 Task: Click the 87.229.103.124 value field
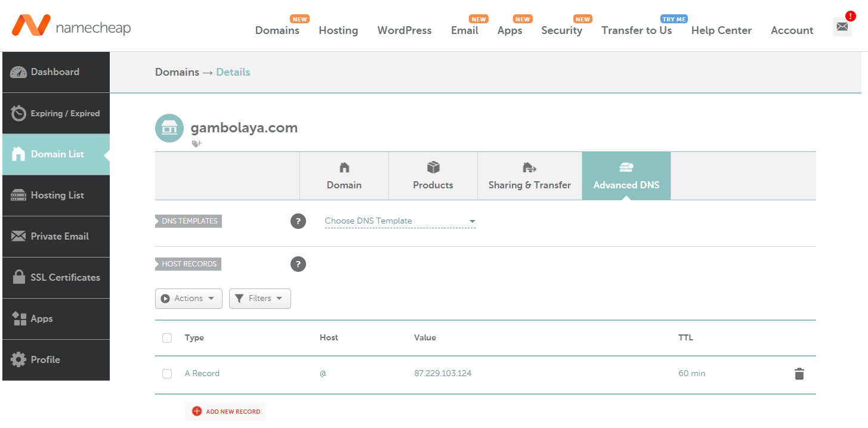443,374
